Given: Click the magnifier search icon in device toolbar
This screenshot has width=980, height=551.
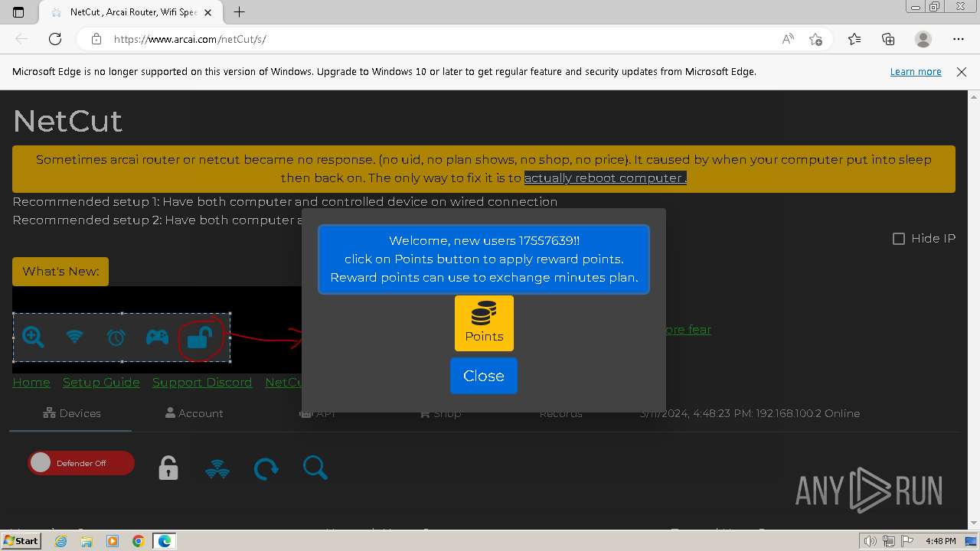Looking at the screenshot, I should point(315,468).
